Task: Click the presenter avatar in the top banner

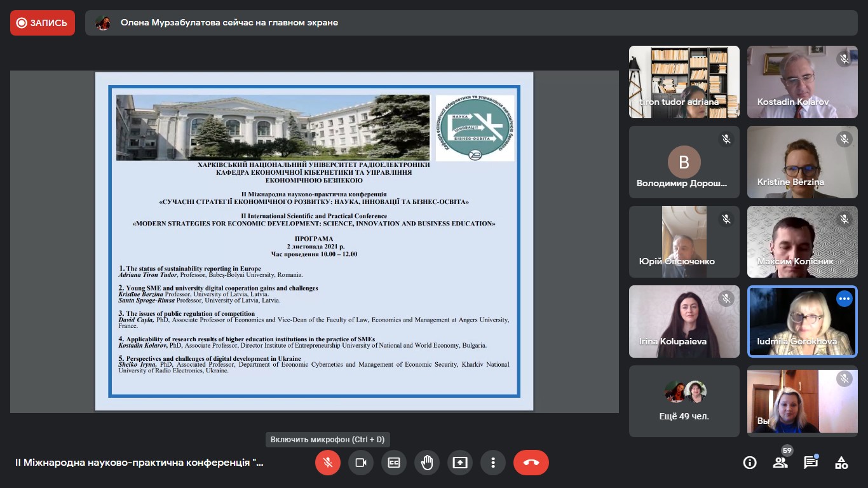Action: point(103,23)
